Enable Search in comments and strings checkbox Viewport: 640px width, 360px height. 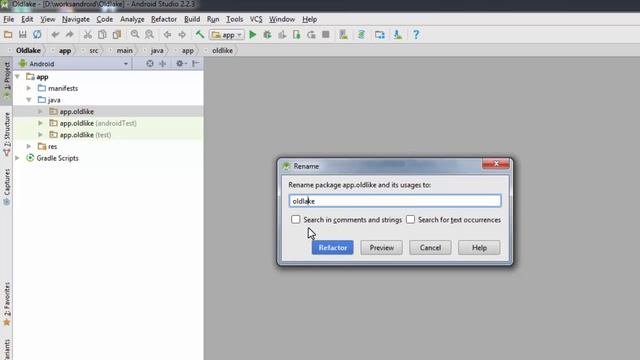pyautogui.click(x=296, y=220)
